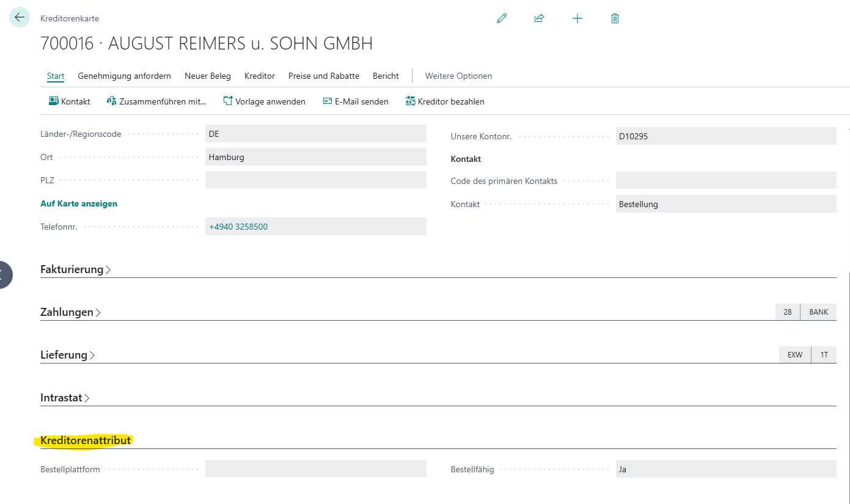Click the EXW summary value in Lieferung
Viewport: 850px width, 504px height.
point(795,355)
